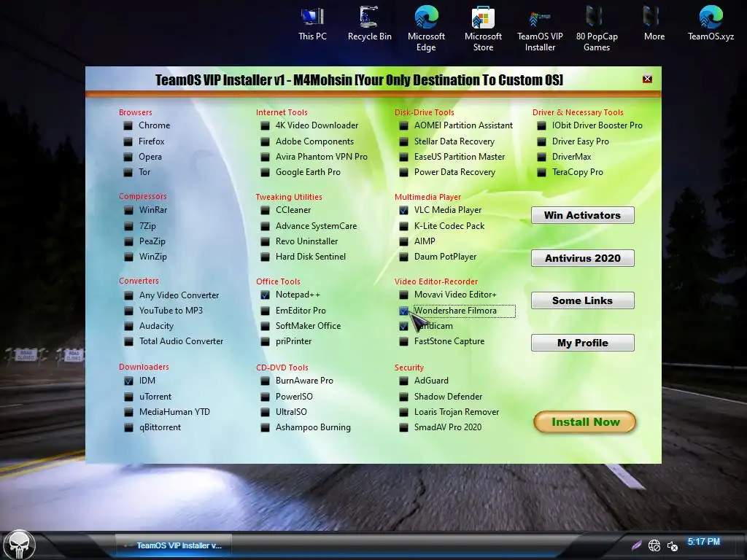Tick Avira Phantom VPN Pro
The image size is (747, 560).
click(265, 157)
